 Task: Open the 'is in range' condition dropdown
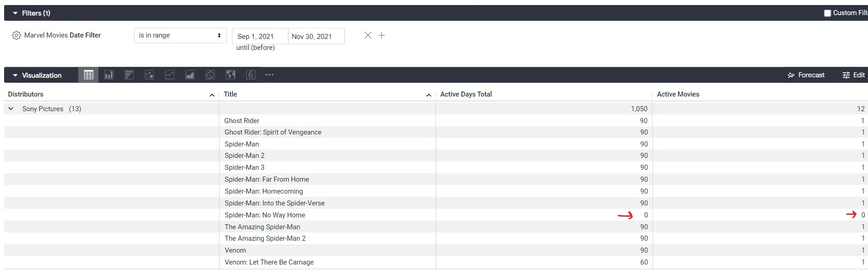pos(180,35)
